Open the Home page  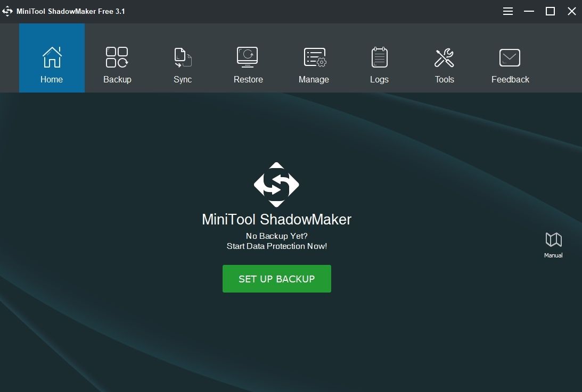point(52,58)
